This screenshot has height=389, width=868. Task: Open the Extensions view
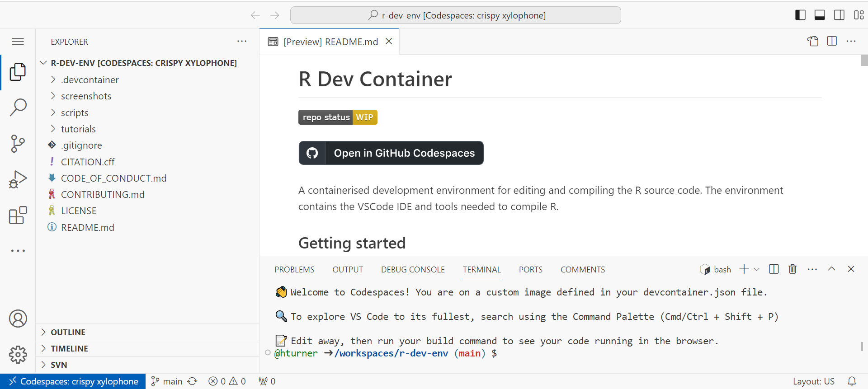coord(18,216)
